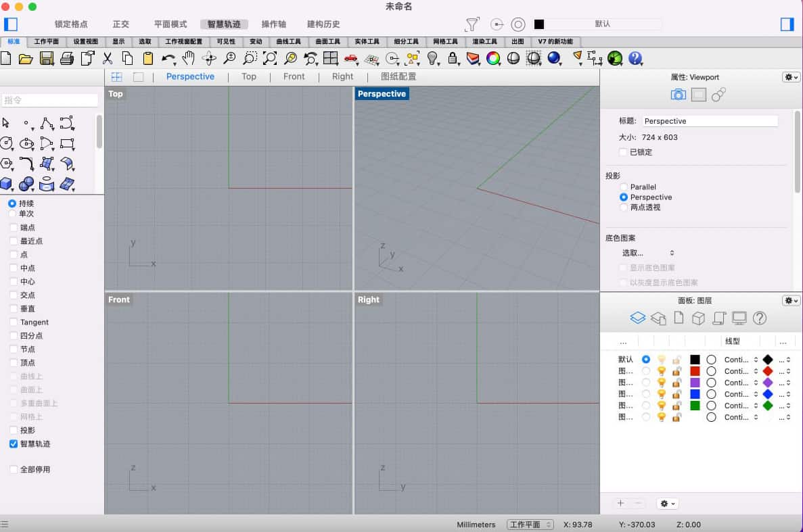The image size is (803, 532).
Task: Click the Cut scissors icon
Action: point(108,59)
